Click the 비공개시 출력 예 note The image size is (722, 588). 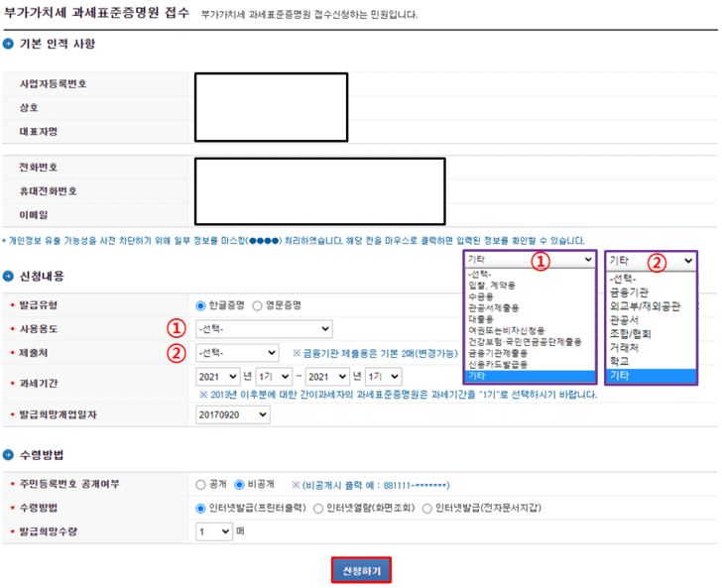tap(371, 485)
